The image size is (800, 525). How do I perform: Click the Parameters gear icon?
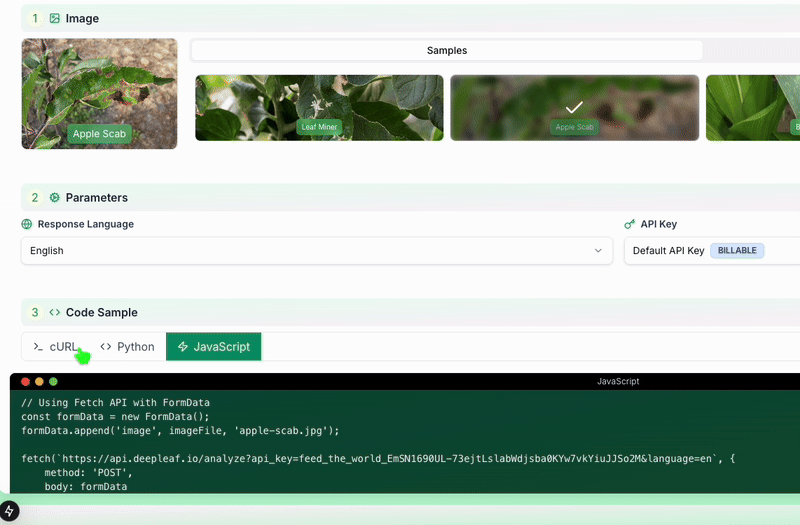55,198
